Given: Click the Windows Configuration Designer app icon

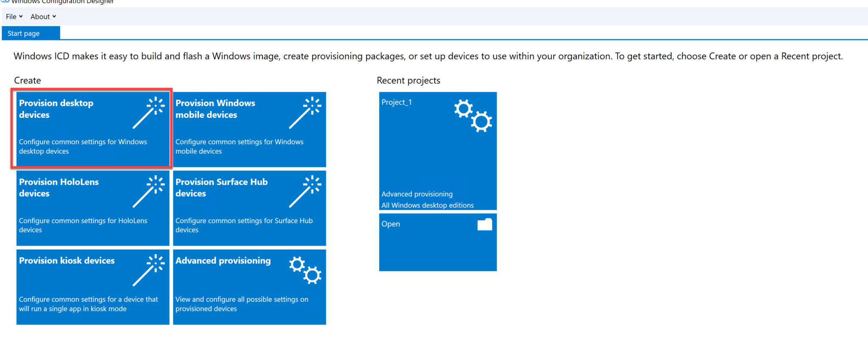Looking at the screenshot, I should 4,2.
